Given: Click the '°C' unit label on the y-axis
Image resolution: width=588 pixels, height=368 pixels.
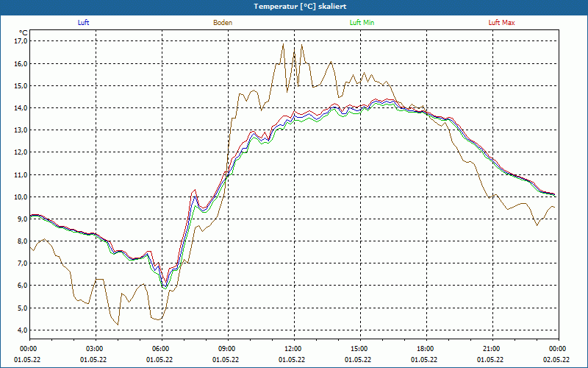Looking at the screenshot, I should tap(24, 32).
